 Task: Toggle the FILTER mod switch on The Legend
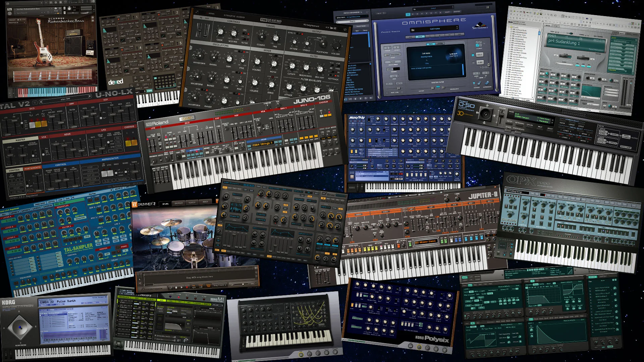pyautogui.click(x=244, y=39)
